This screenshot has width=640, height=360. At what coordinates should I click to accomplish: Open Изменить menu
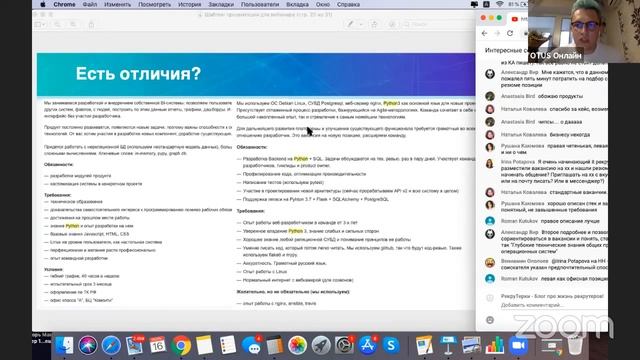point(118,4)
